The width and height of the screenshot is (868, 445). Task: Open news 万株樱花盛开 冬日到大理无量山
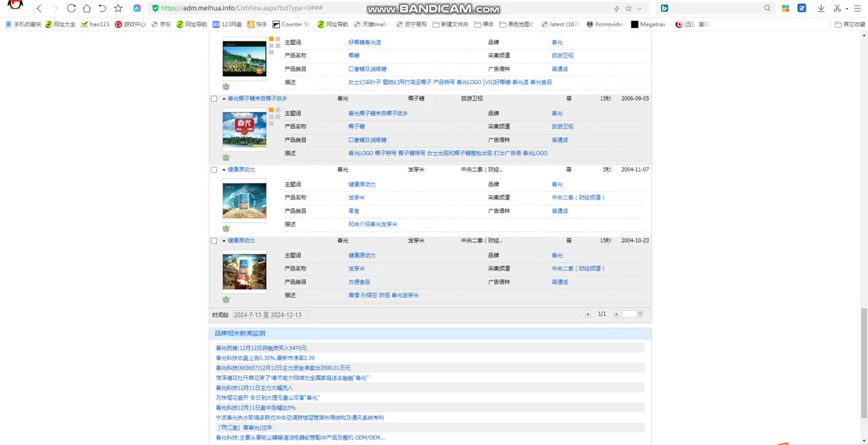point(267,398)
